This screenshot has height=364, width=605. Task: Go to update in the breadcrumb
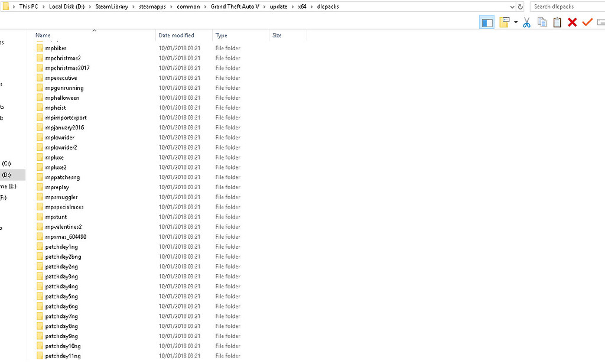tap(279, 6)
